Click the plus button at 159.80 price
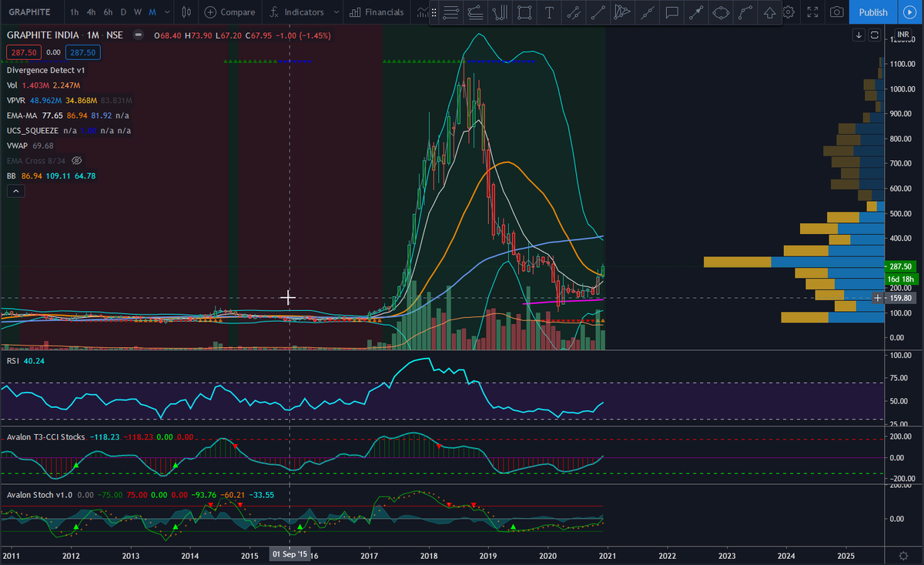The width and height of the screenshot is (924, 565). point(877,298)
